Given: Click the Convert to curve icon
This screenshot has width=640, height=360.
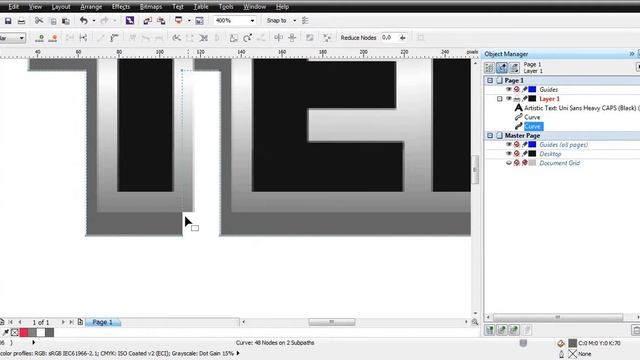Looking at the screenshot, I should [114, 38].
